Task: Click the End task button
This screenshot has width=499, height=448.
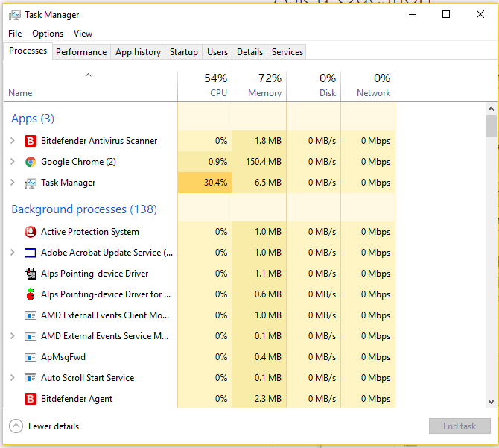Action: (460, 426)
